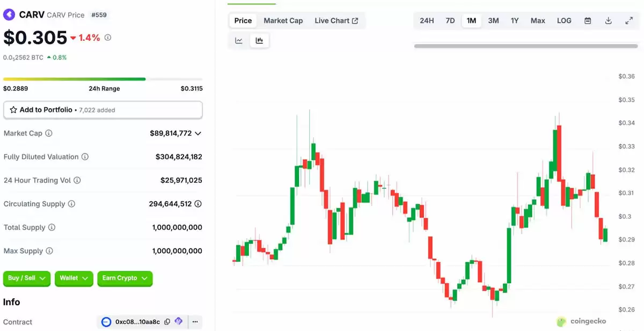Click the MetaMask icon beside the contract address
Image resolution: width=644 pixels, height=331 pixels.
pyautogui.click(x=179, y=322)
